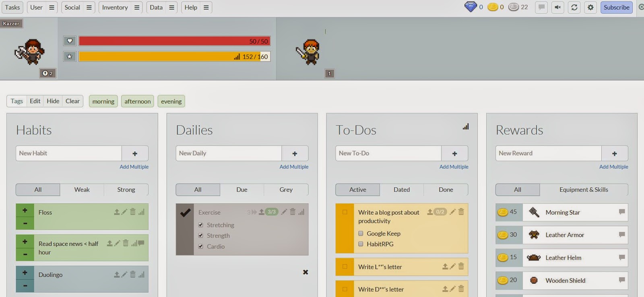644x297 pixels.
Task: Open the settings gear icon
Action: 590,7
